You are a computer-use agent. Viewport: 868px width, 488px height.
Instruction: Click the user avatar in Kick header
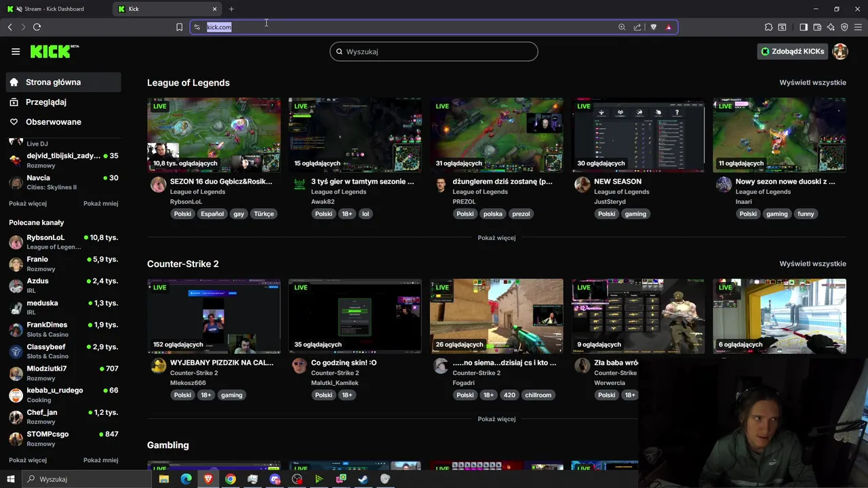(840, 52)
